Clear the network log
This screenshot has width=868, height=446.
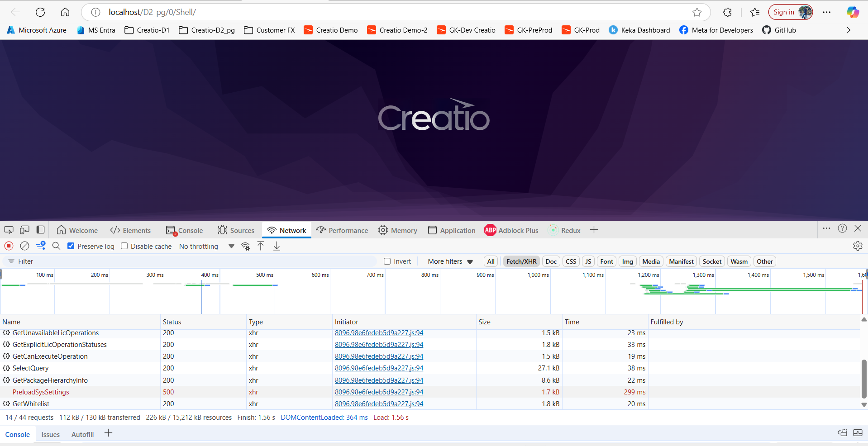point(24,246)
